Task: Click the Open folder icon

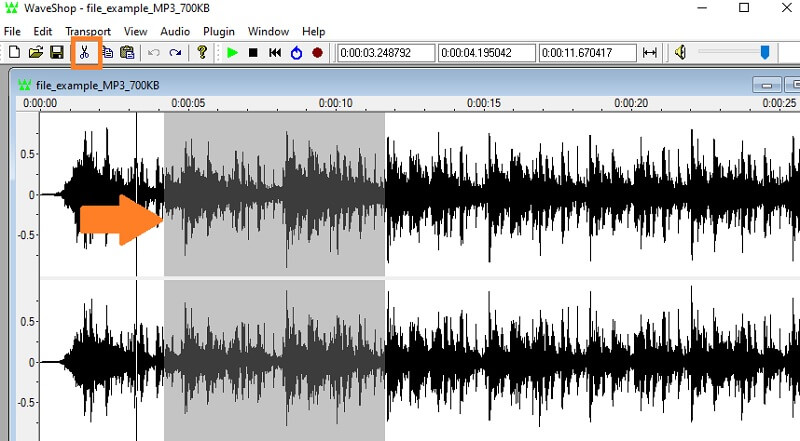Action: (x=36, y=52)
